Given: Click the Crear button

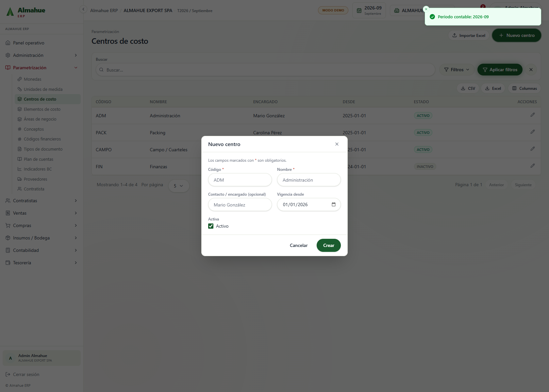Looking at the screenshot, I should coord(328,245).
